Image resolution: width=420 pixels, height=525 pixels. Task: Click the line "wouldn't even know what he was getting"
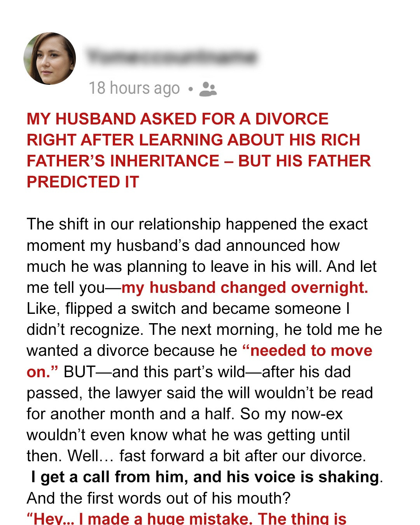point(188,435)
